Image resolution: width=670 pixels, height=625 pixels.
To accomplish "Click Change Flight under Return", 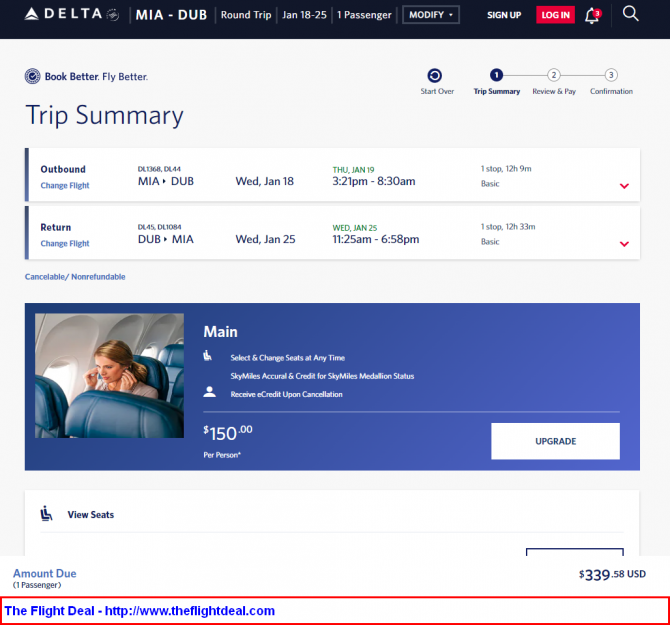I will (x=65, y=244).
